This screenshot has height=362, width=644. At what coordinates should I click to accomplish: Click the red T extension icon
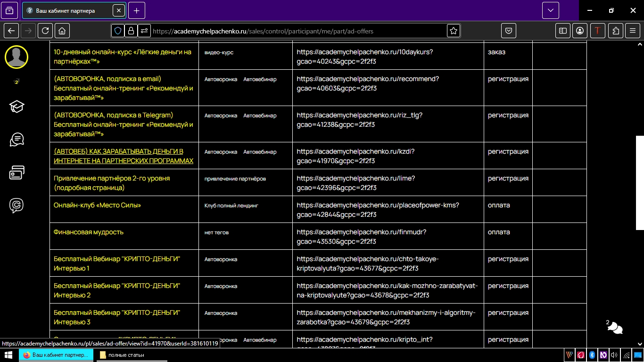point(598,31)
